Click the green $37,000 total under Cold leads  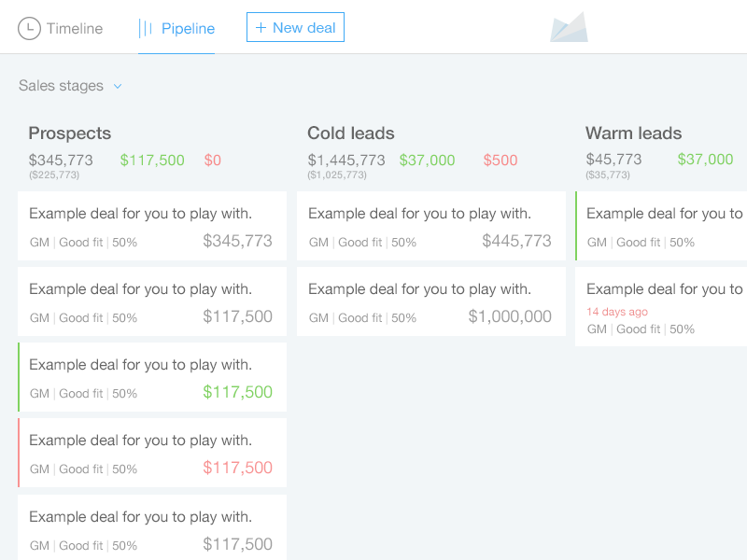[427, 160]
